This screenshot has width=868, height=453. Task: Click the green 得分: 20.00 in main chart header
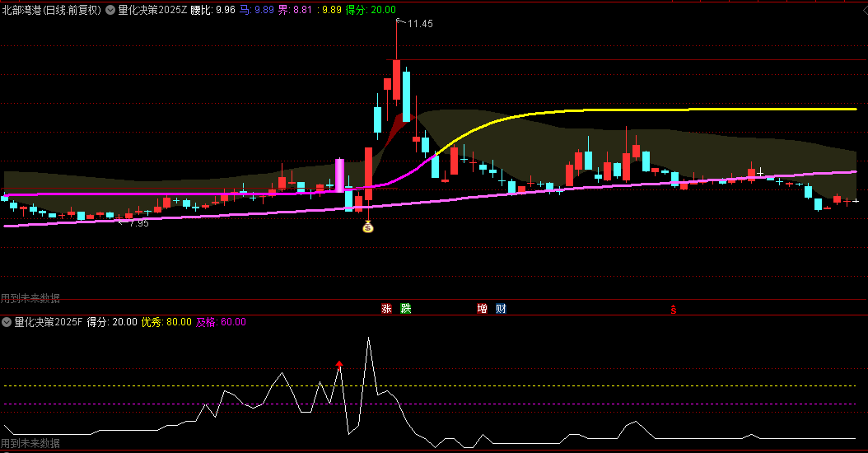[x=371, y=10]
